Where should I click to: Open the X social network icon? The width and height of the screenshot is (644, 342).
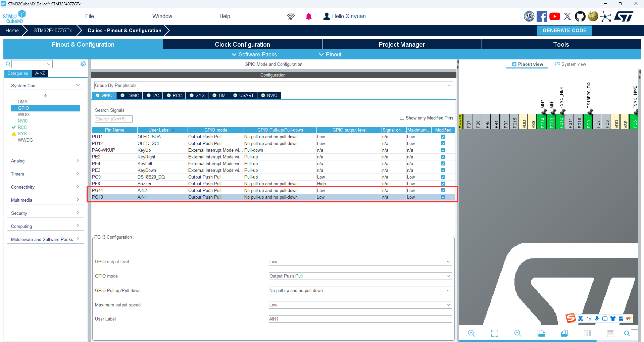pyautogui.click(x=567, y=16)
